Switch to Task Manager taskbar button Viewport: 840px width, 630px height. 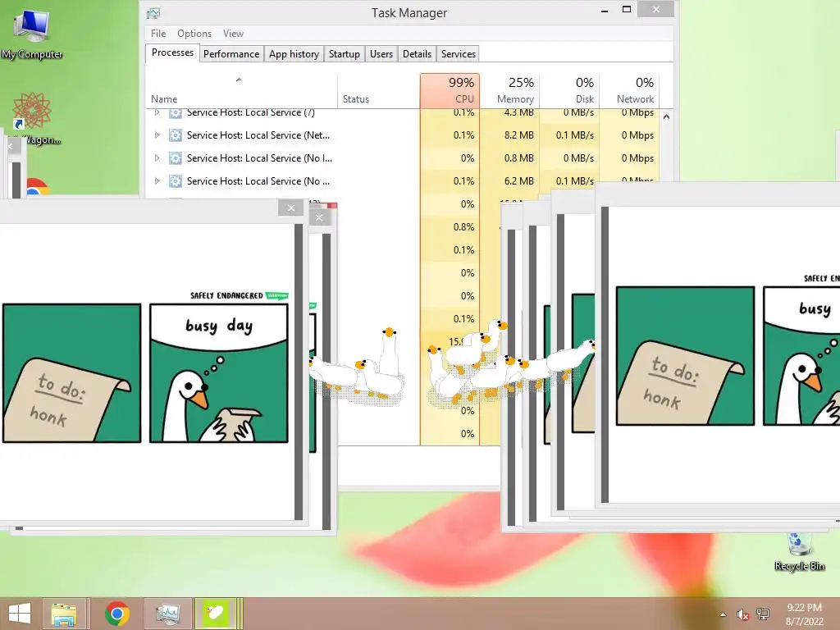coord(167,614)
